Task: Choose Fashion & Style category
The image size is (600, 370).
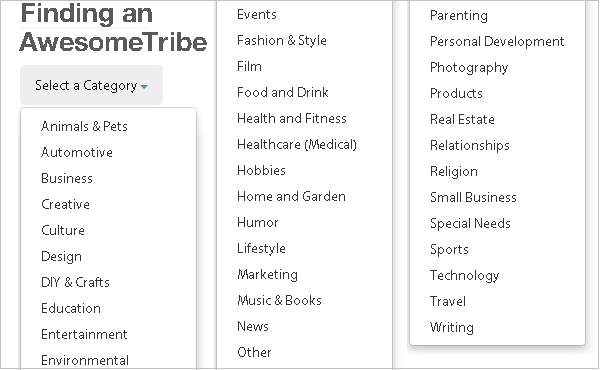Action: tap(282, 41)
